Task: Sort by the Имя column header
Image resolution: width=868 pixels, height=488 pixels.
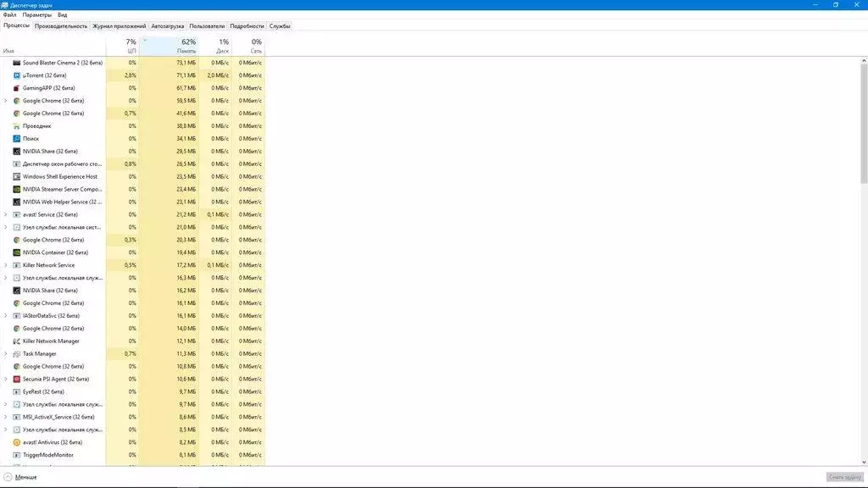Action: [x=53, y=46]
